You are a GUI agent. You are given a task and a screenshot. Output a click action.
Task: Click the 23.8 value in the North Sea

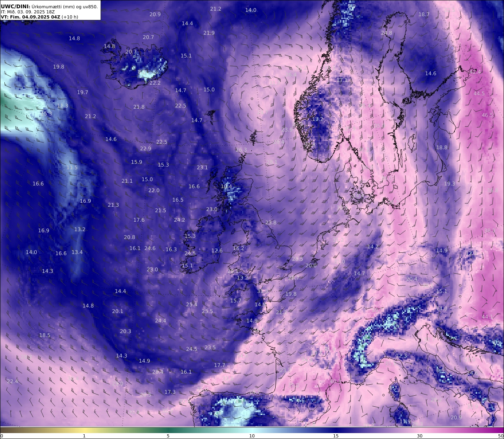tap(271, 223)
